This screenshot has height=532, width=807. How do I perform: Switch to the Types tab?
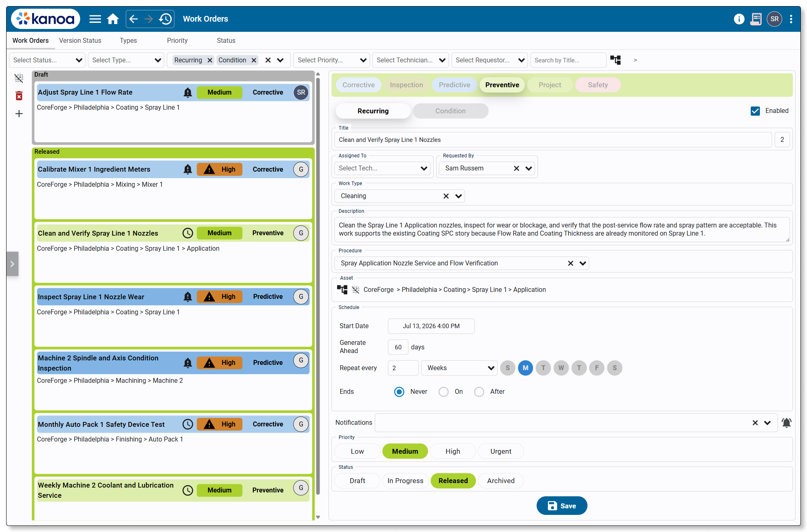(128, 41)
